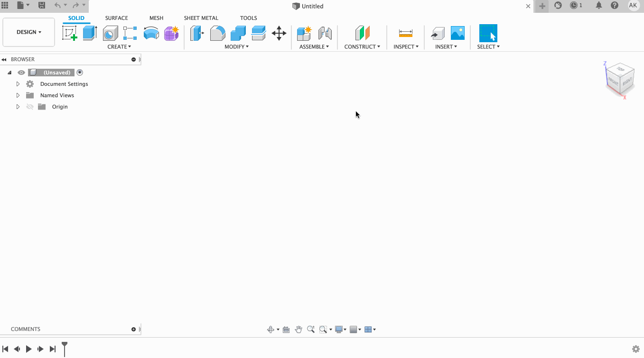Click the Redo arrow
The image size is (644, 358).
(76, 5)
